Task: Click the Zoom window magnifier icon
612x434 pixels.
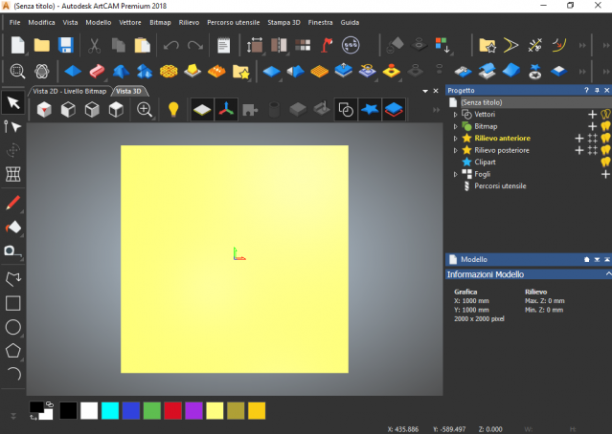Action: point(17,71)
